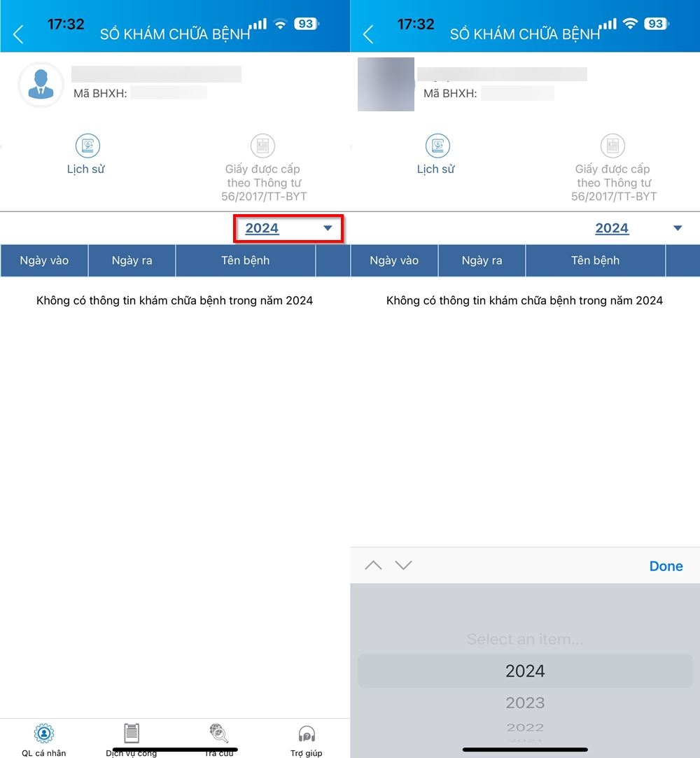The height and width of the screenshot is (758, 700).
Task: Tap 'Select an item...' picker placeholder
Action: click(525, 639)
